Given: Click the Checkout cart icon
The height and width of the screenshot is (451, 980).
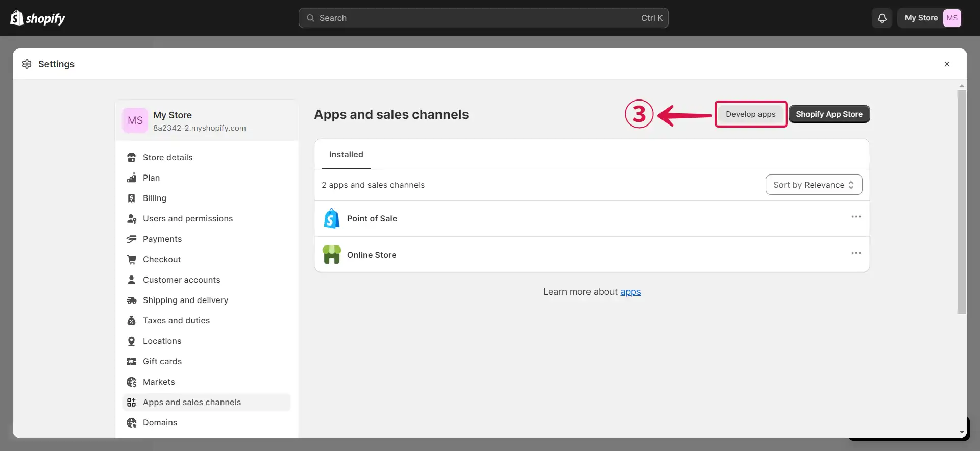Looking at the screenshot, I should click(x=132, y=259).
